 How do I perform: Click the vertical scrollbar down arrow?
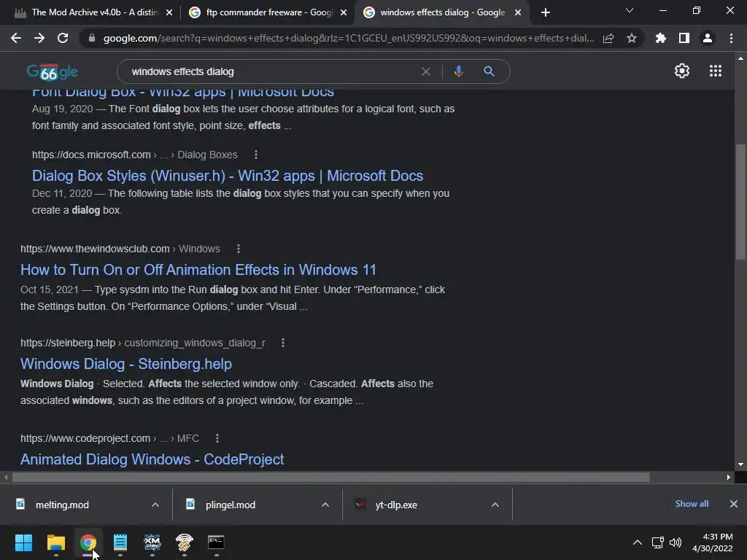pyautogui.click(x=740, y=464)
